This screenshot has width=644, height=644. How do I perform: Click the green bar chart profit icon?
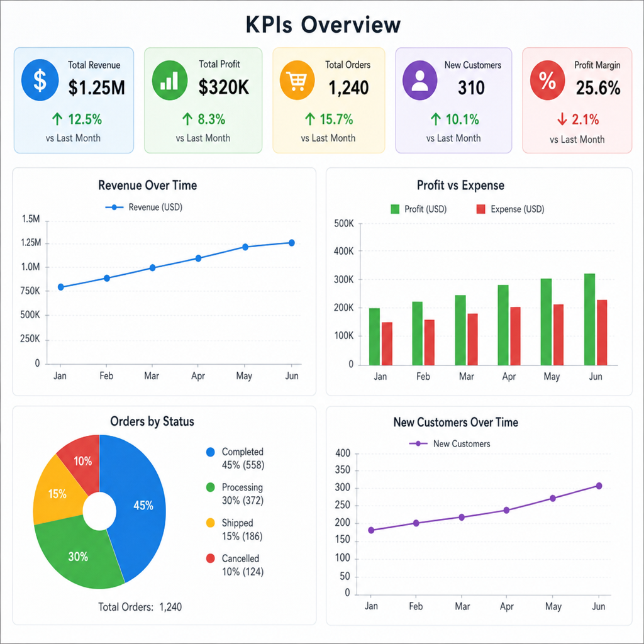coord(170,80)
